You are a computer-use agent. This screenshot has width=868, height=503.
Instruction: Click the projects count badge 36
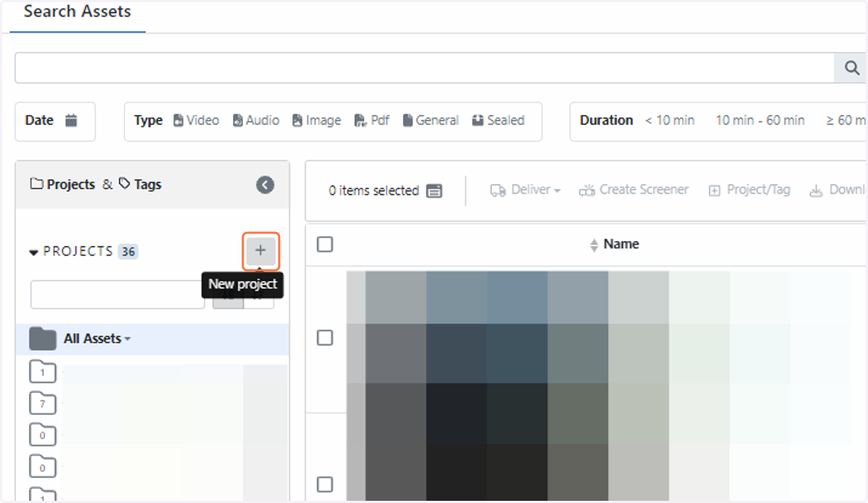coord(128,252)
